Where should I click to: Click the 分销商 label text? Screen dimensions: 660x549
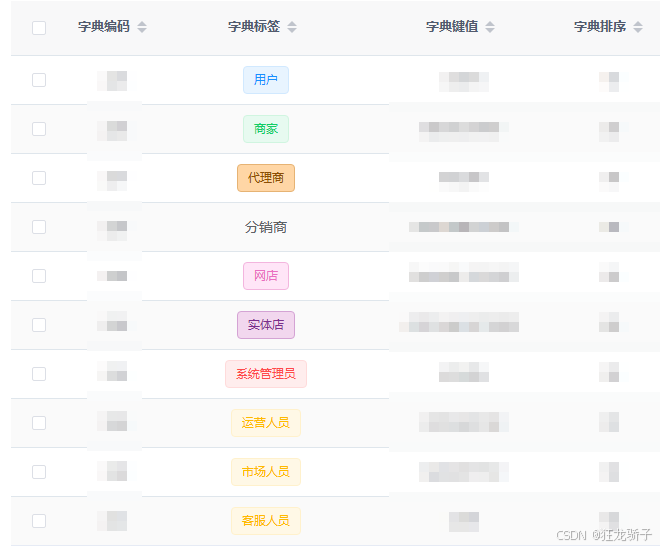coord(266,227)
